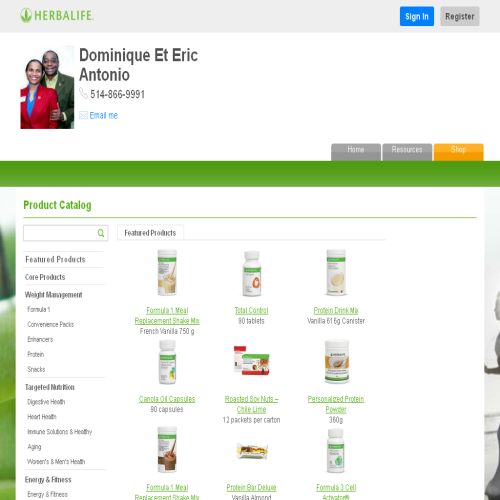Open the Personalized Protein Powder image
Viewport: 500px width, 500px height.
[x=337, y=361]
